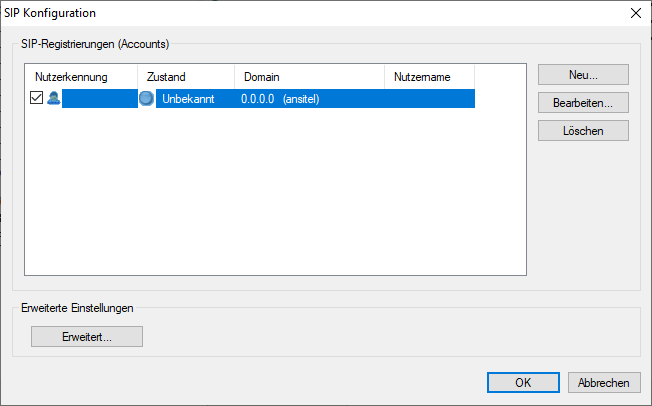Open Bearbeiten... to edit the account
Screen dimensions: 652x406
583,102
